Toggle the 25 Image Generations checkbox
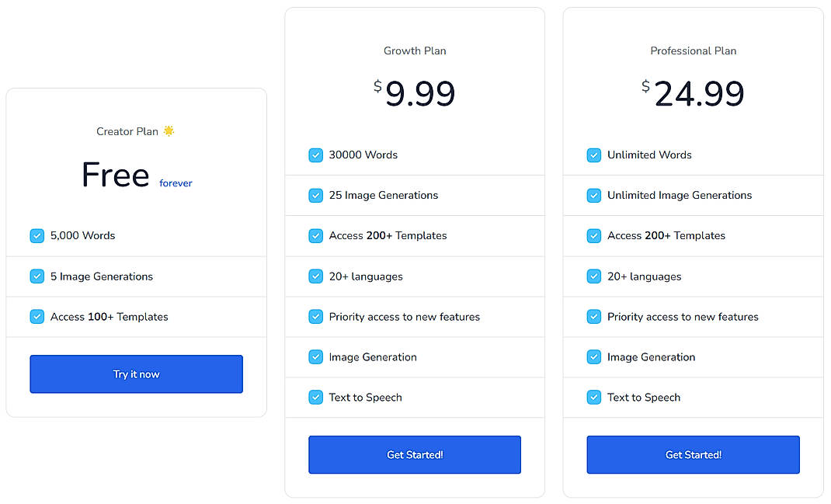The height and width of the screenshot is (504, 831). 315,195
